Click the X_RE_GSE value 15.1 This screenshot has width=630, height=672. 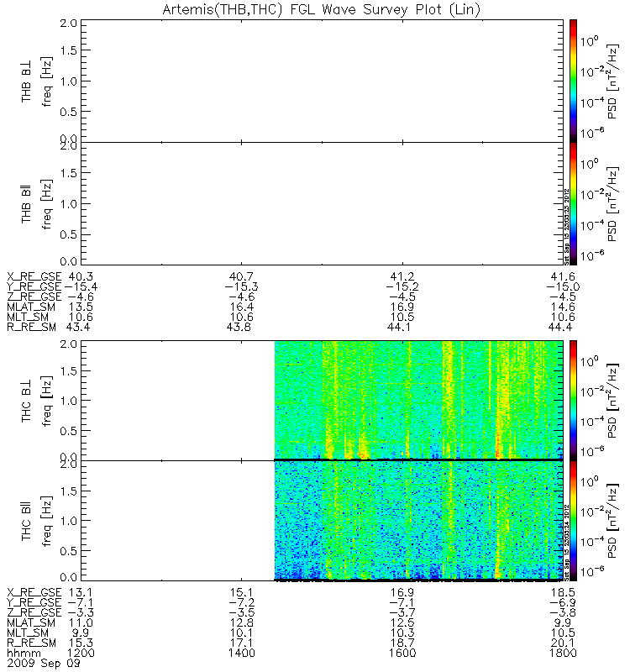pyautogui.click(x=242, y=592)
